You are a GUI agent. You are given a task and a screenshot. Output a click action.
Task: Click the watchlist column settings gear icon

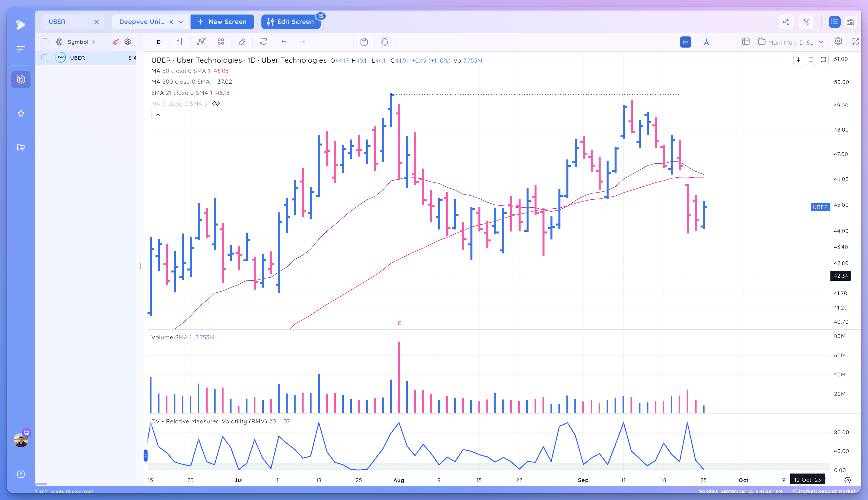pyautogui.click(x=128, y=42)
